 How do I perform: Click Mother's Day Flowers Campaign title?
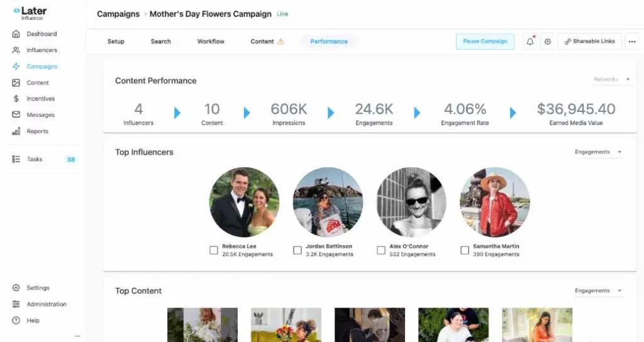pos(210,14)
